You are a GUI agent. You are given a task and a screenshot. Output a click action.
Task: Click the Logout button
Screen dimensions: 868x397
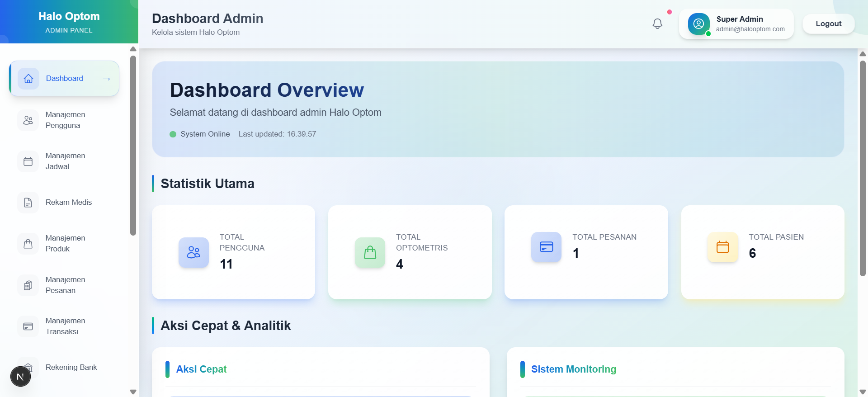pos(828,24)
